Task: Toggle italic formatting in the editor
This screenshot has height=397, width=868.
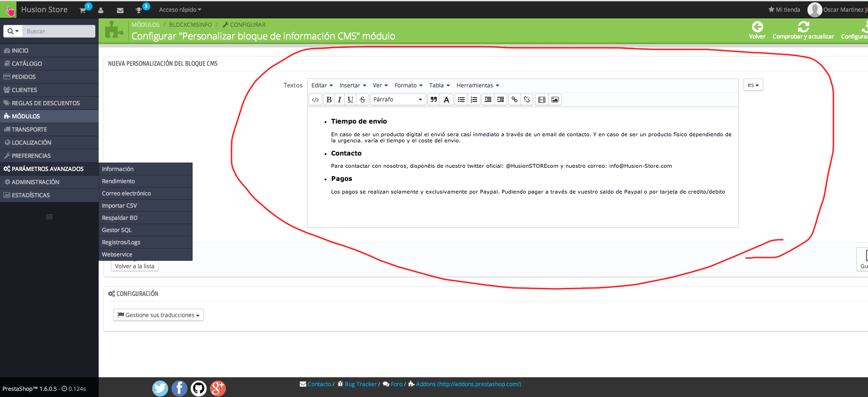Action: pyautogui.click(x=339, y=100)
